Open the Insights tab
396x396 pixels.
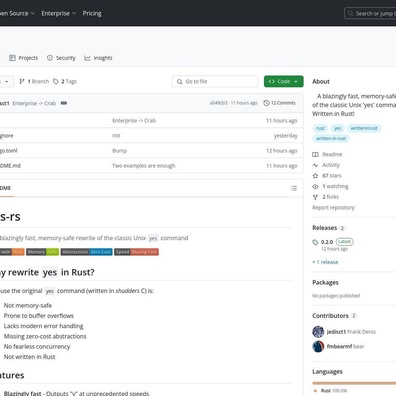click(x=98, y=58)
